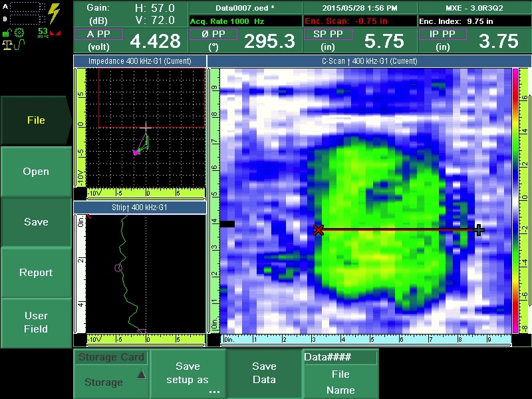Click the yellow balance scale icon

click(x=8, y=45)
